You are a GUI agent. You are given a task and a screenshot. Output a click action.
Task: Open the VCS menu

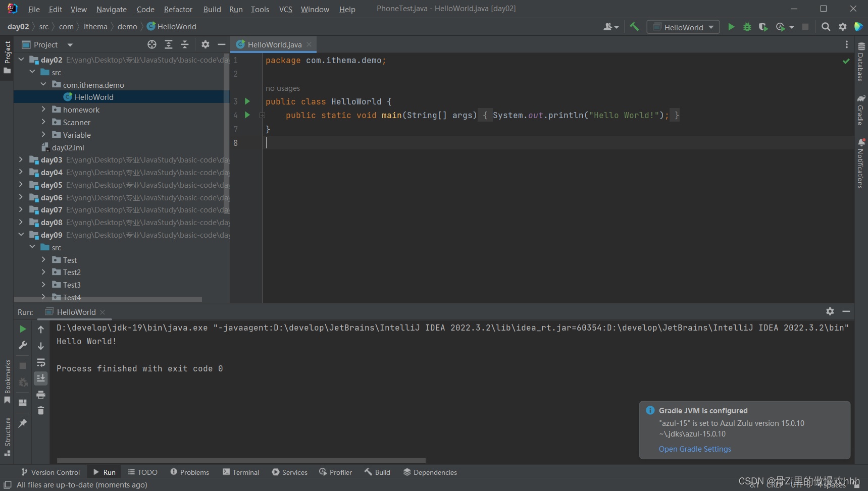pyautogui.click(x=286, y=9)
